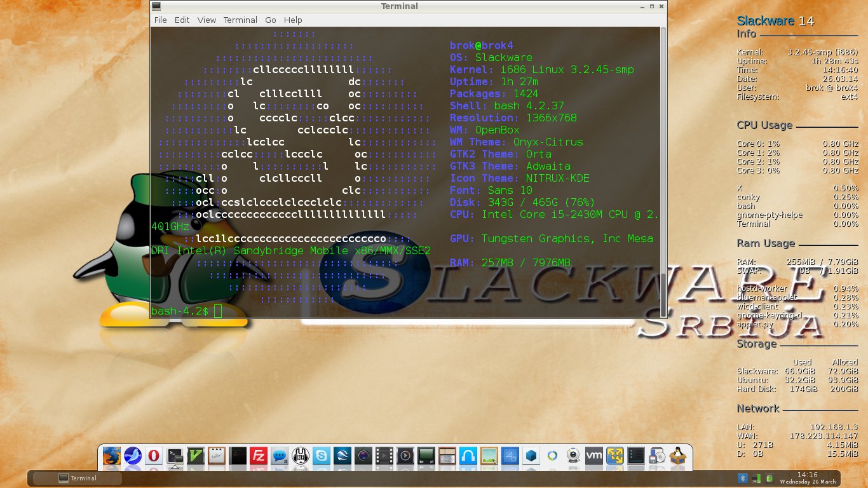Click the GTK2 Theme: Orta line
The image size is (868, 488).
(501, 154)
